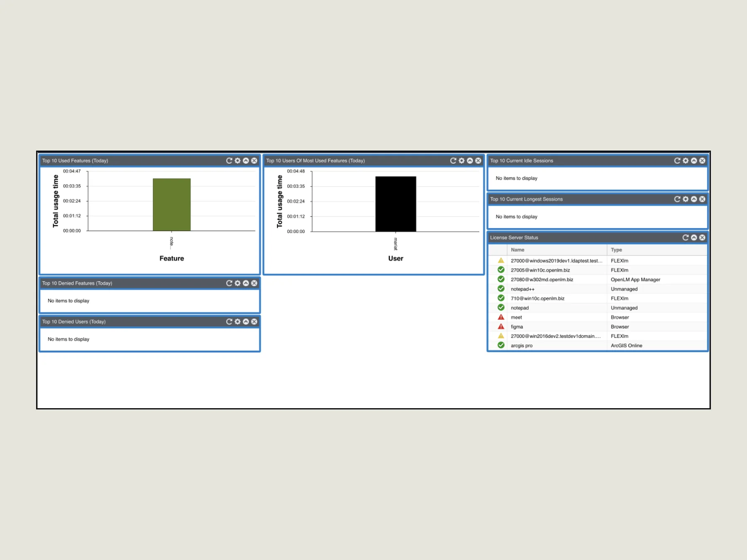Refresh Top 10 Current Longest Sessions widget
The height and width of the screenshot is (560, 747).
(677, 199)
